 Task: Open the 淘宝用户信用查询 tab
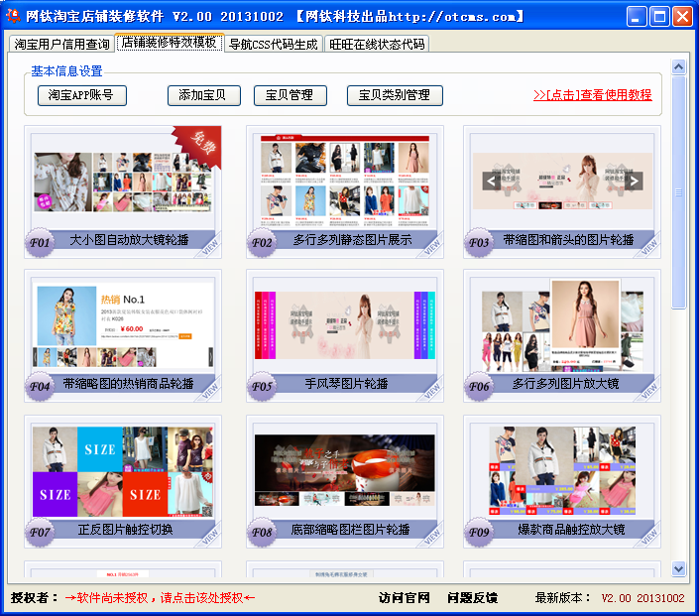(x=61, y=44)
